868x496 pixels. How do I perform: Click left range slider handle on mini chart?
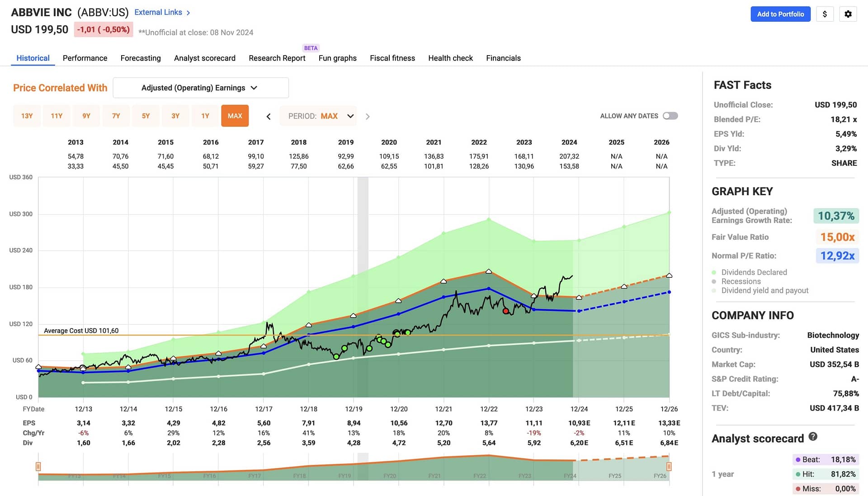coord(38,466)
